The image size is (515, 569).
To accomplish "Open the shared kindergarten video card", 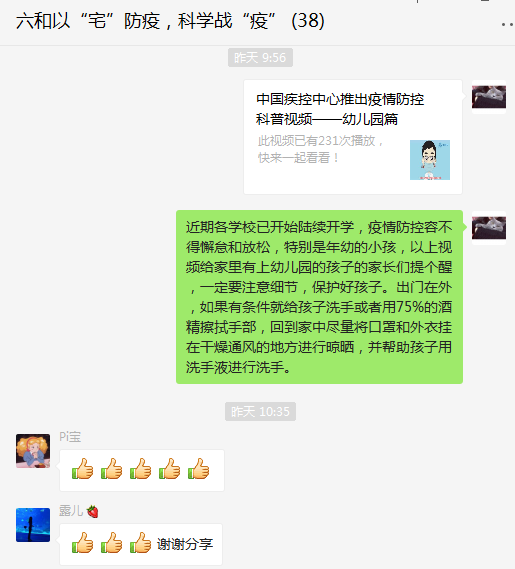I will click(353, 137).
